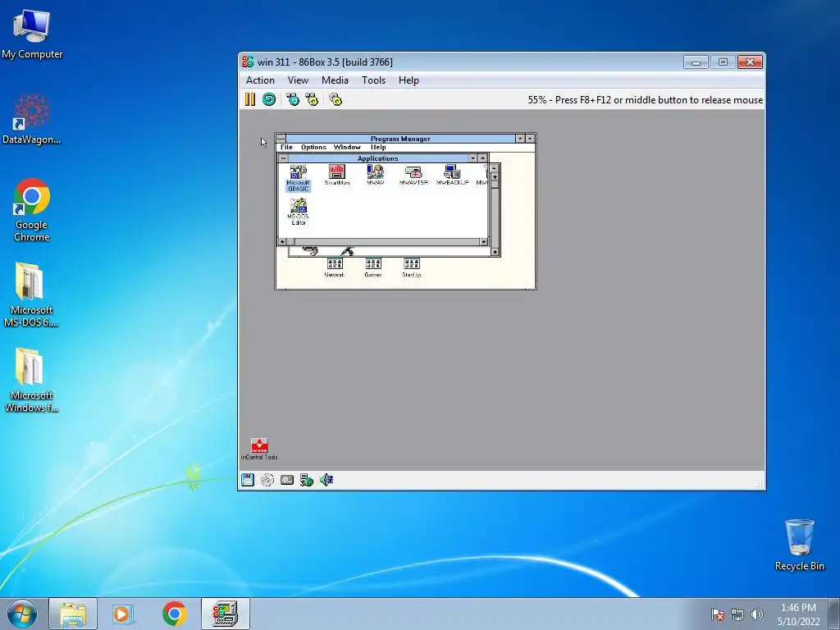Click hard disk status bar icon
Image resolution: width=840 pixels, height=630 pixels.
287,480
